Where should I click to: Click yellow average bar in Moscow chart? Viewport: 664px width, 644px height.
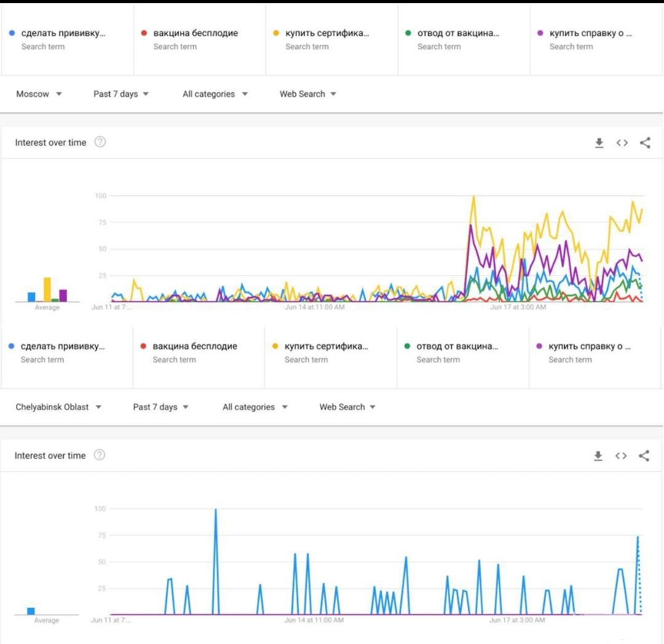[x=47, y=289]
